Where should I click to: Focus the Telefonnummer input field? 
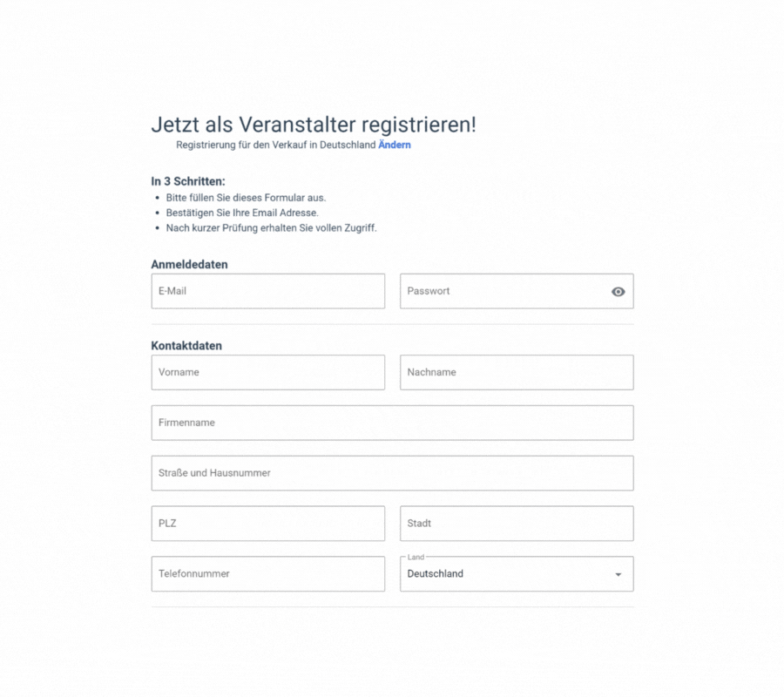coord(267,574)
